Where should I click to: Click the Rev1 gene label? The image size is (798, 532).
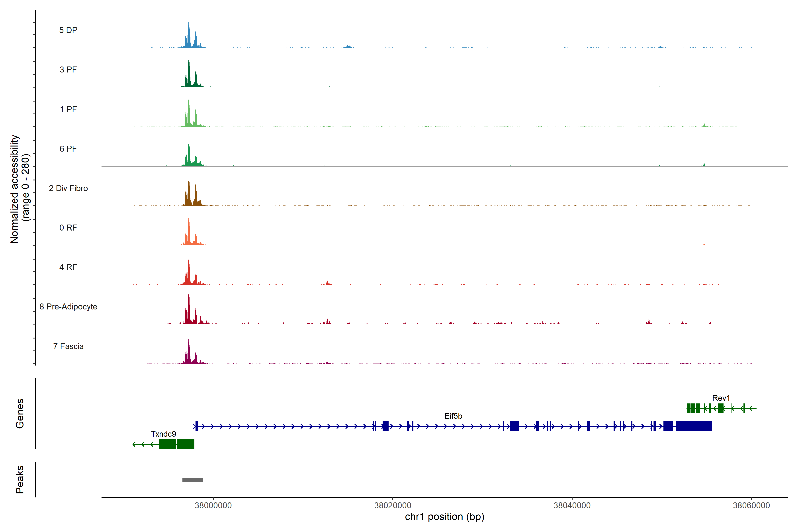pyautogui.click(x=721, y=398)
